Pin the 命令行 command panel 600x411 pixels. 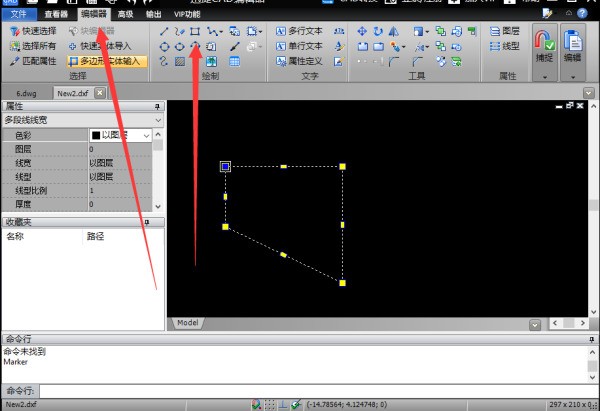point(592,339)
